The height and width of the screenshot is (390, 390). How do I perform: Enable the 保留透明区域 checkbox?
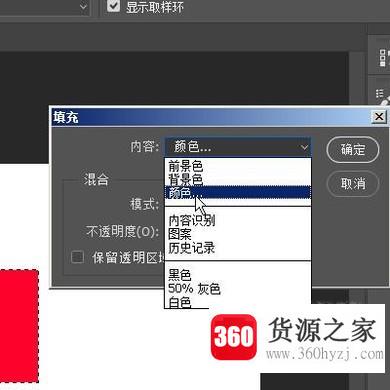[77, 257]
